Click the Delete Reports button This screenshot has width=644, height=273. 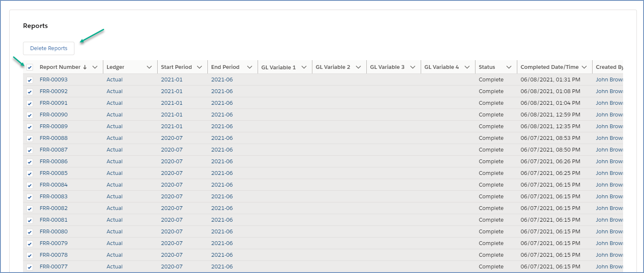[49, 48]
